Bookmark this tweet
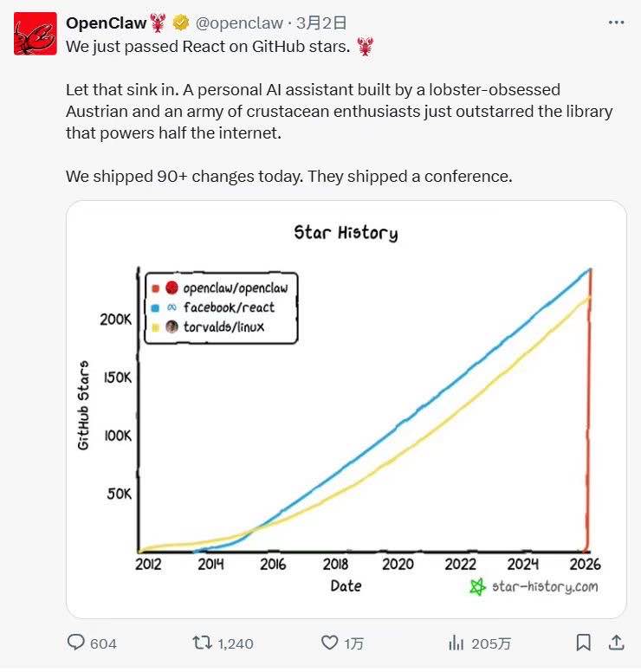This screenshot has width=641, height=672. (x=584, y=643)
